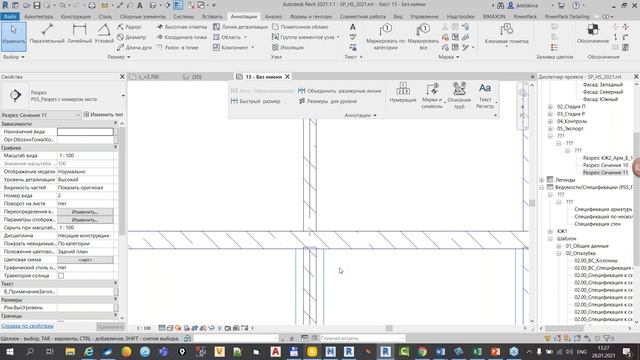The width and height of the screenshot is (640, 360).
Task: Place a Координата точки annotation
Action: pos(182,37)
